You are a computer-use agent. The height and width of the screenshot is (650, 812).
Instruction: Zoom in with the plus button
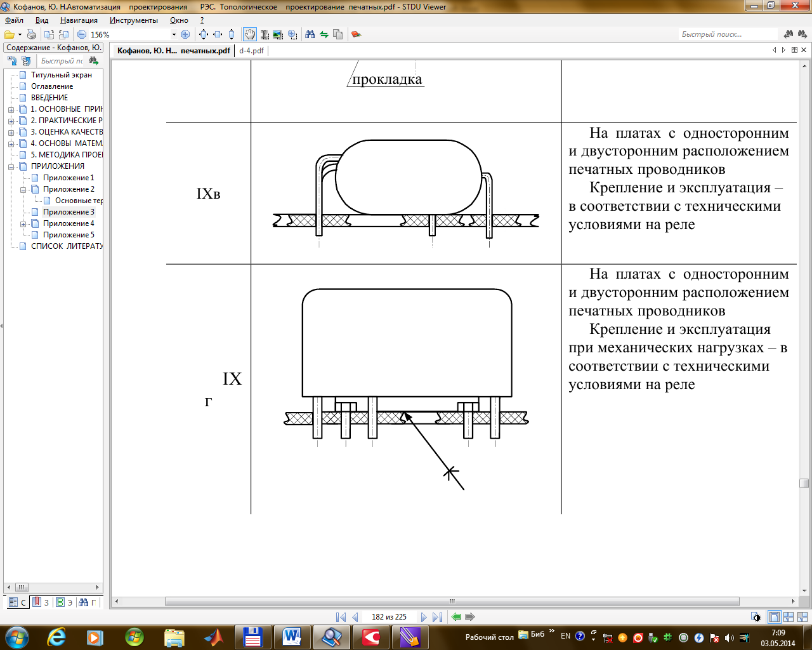pos(185,34)
